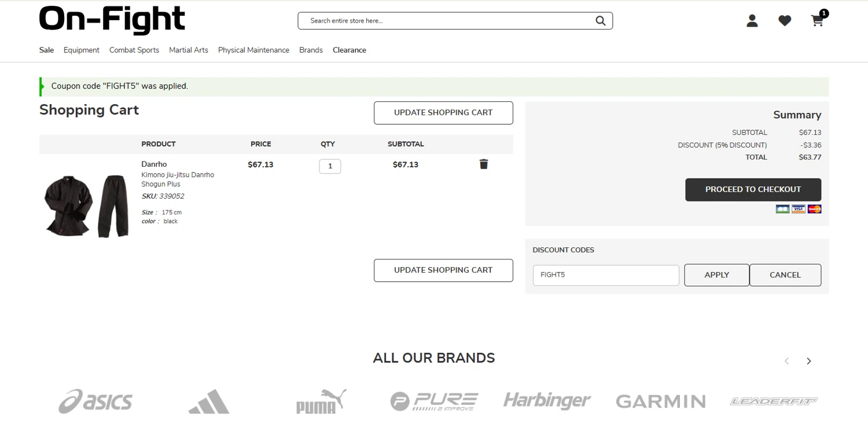Click the lower Update Shopping Cart button
Screen dimensions: 868x424
[x=443, y=270]
